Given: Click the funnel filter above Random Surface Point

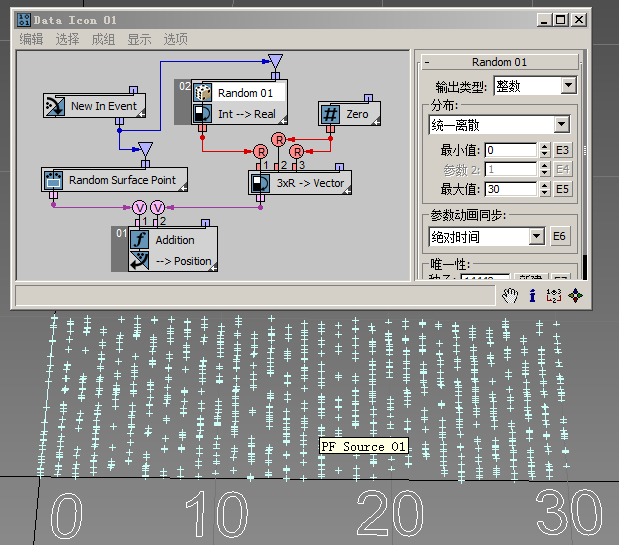Looking at the screenshot, I should coord(145,150).
